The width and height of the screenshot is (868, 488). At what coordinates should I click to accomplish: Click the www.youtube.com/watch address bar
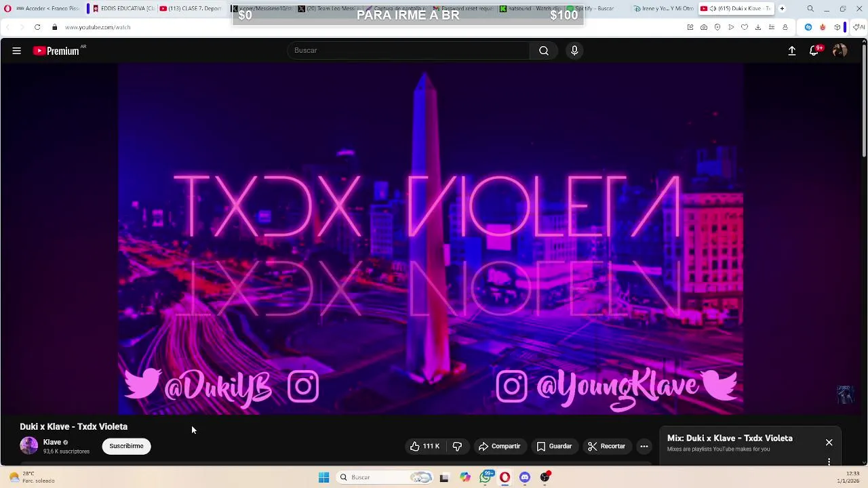[x=98, y=27]
